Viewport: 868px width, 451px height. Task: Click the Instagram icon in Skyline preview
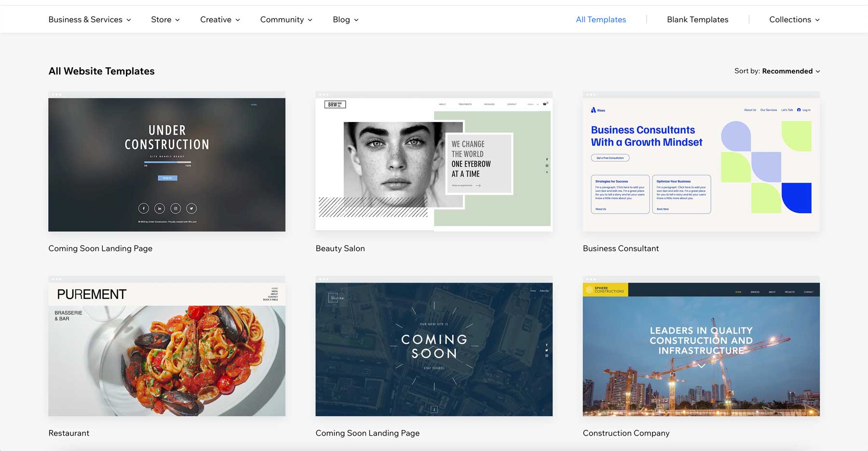click(547, 355)
